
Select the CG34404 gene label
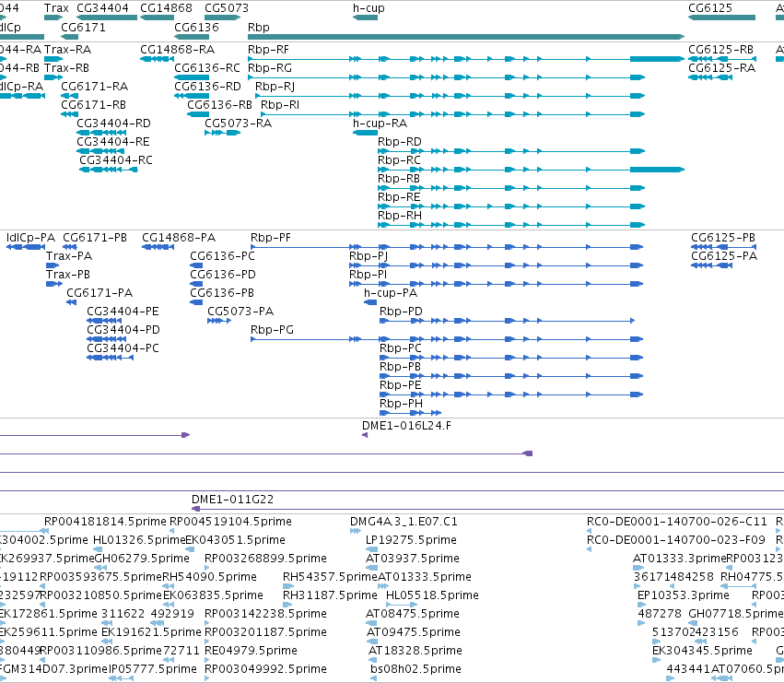click(102, 8)
